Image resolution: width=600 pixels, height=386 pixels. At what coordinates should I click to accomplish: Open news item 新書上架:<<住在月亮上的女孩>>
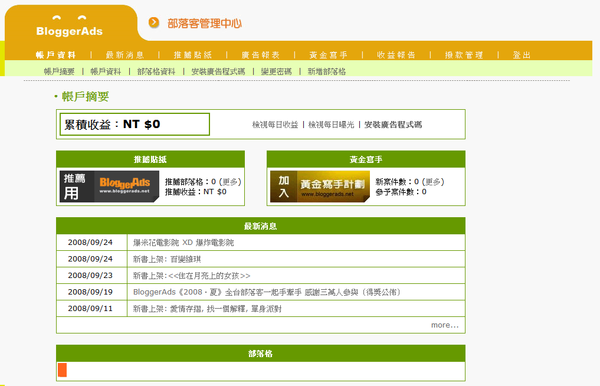(192, 276)
